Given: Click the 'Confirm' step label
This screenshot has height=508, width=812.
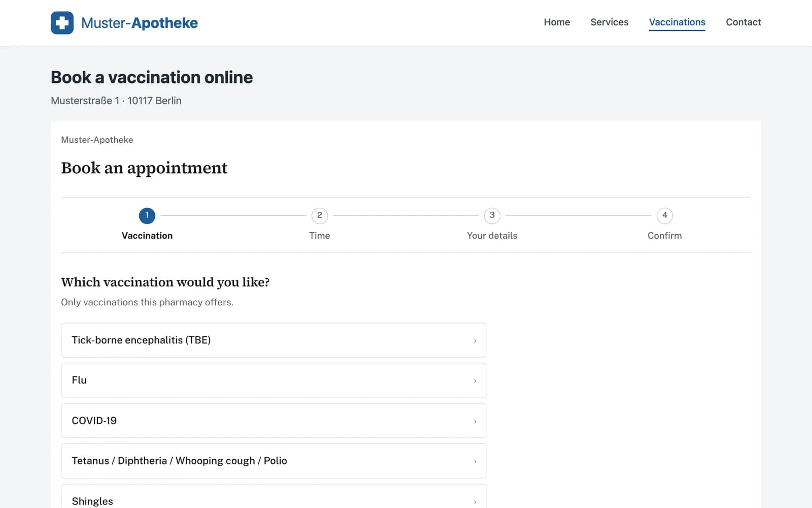Looking at the screenshot, I should coord(665,236).
